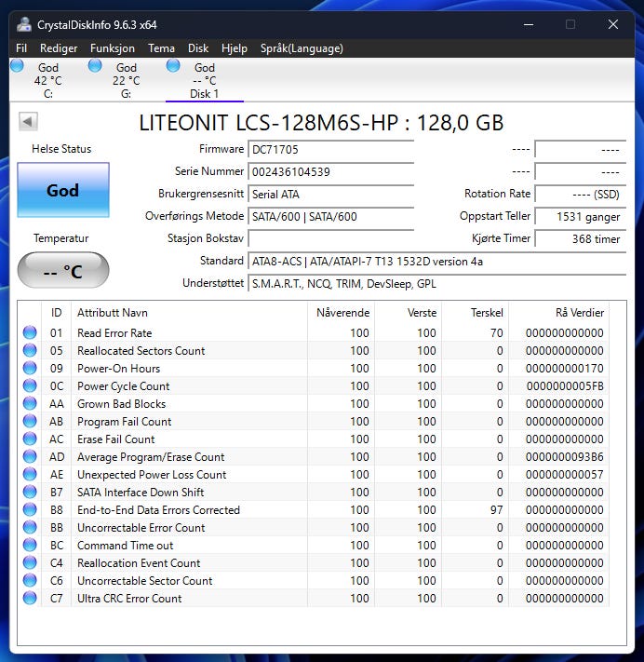
Task: Click status orb for Power-On Hours row
Action: click(30, 369)
